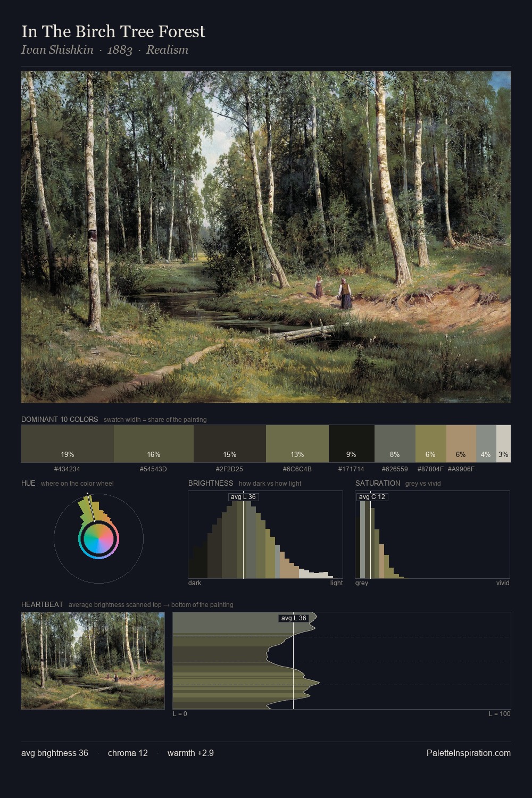Click the average brightness scanned caption
The width and height of the screenshot is (532, 798).
tap(151, 605)
